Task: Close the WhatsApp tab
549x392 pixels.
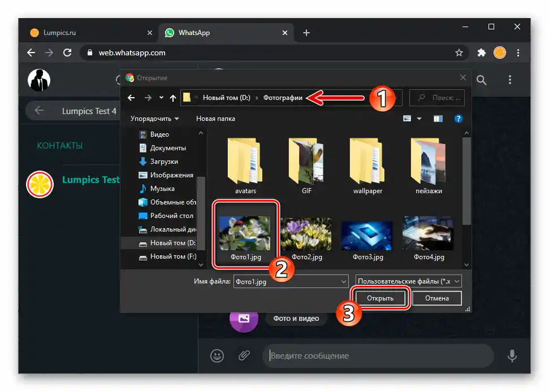Action: 284,33
